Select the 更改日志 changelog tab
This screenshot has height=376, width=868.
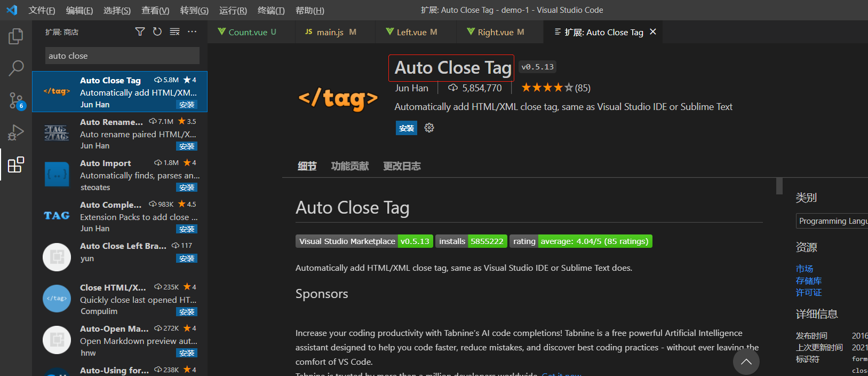click(402, 166)
